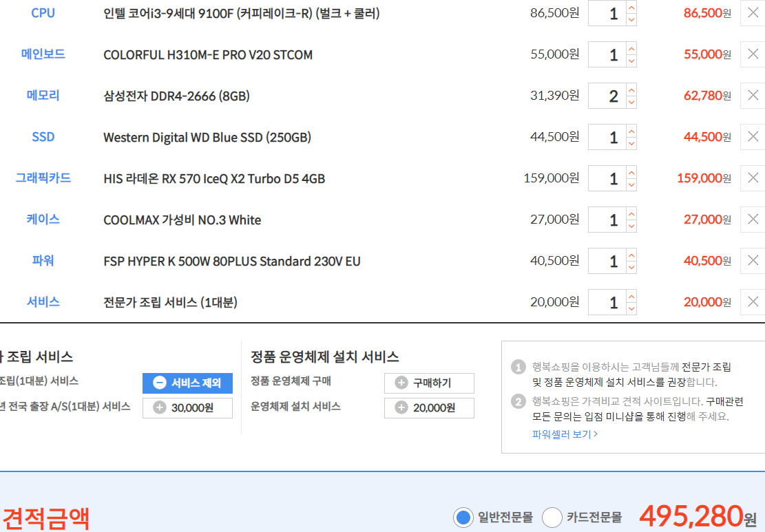
Task: Increase 그래픽카드 quantity with up arrow
Action: click(x=631, y=173)
